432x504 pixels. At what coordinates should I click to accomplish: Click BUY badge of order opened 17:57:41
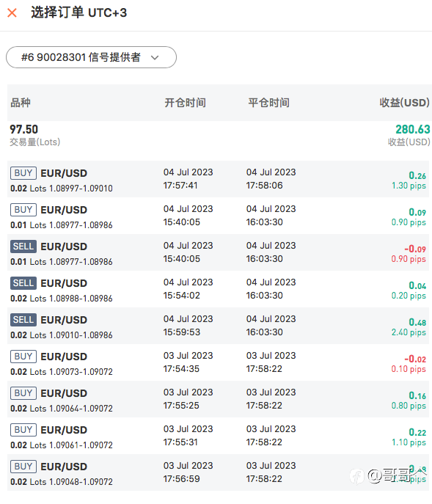tap(23, 173)
